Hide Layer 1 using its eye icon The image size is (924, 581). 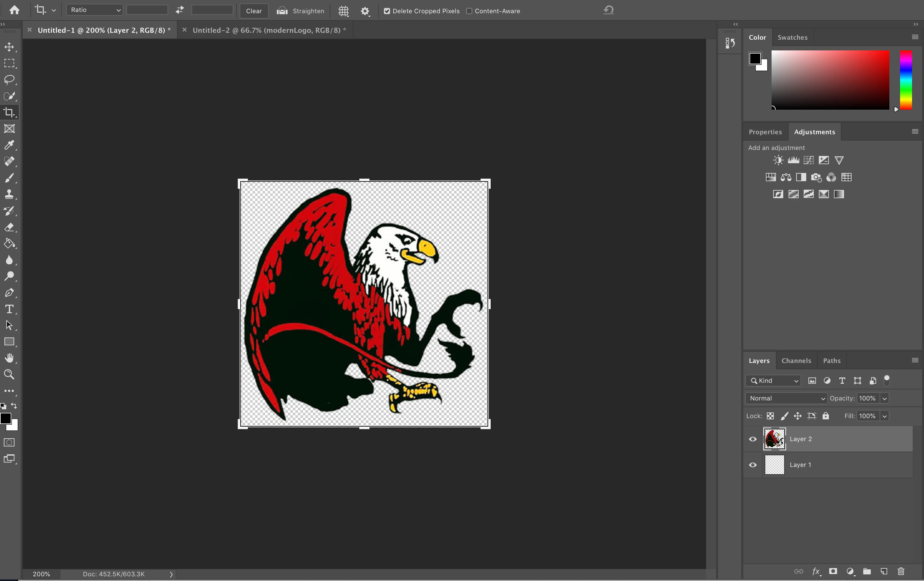[x=753, y=465]
